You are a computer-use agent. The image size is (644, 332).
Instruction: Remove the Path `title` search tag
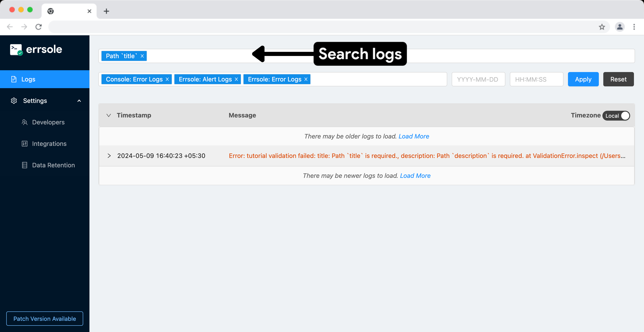click(x=142, y=56)
